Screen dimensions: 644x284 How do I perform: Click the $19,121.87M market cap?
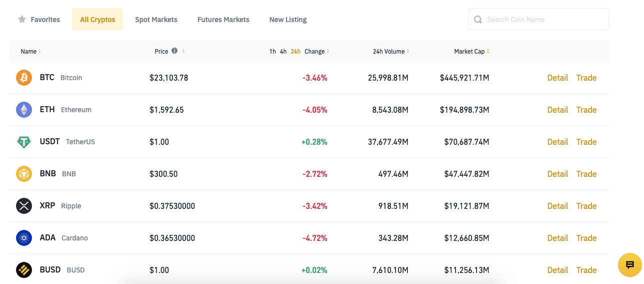(x=467, y=206)
